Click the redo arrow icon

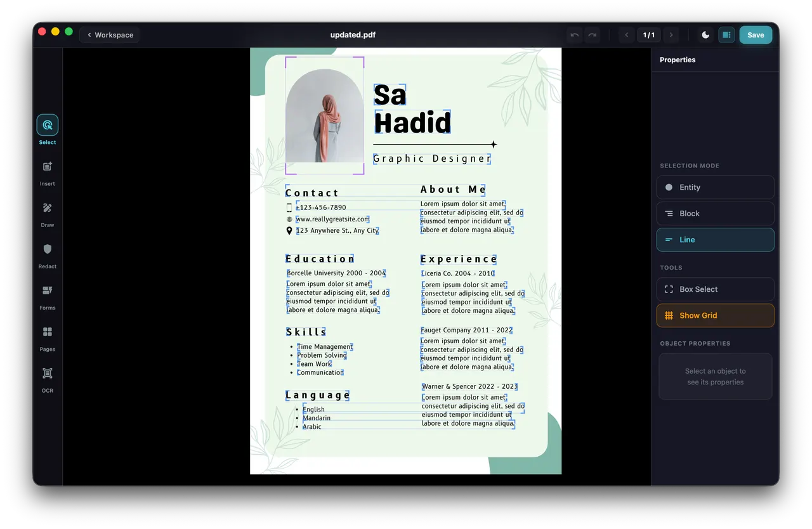pyautogui.click(x=593, y=35)
